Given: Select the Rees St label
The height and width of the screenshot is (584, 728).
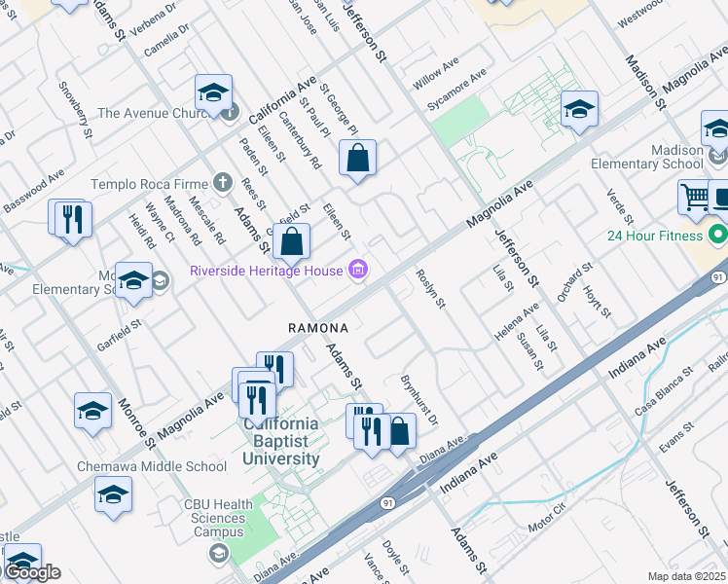Looking at the screenshot, I should [x=253, y=194].
